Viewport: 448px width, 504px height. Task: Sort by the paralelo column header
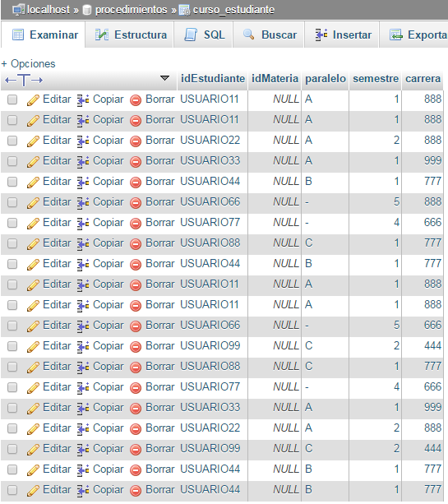tap(326, 79)
